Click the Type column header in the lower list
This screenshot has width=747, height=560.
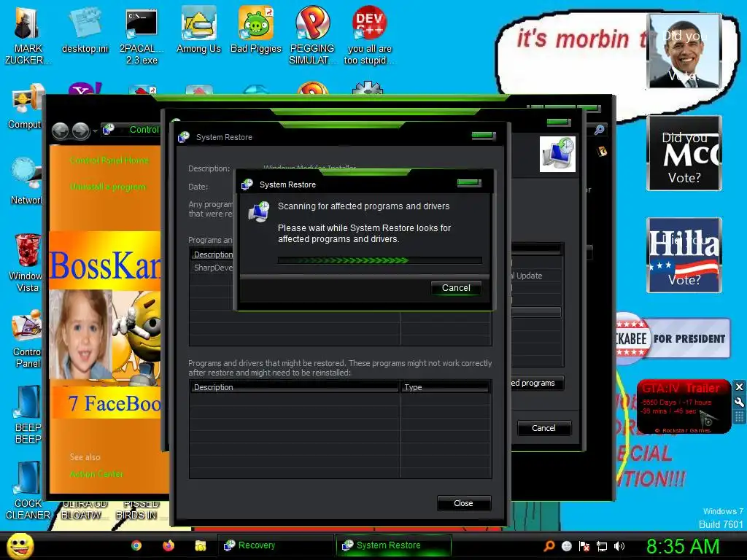(445, 387)
